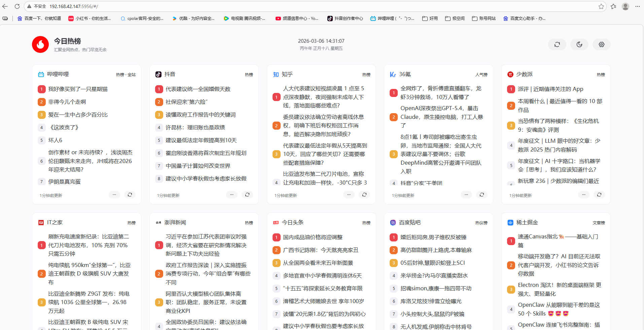Open 我好像买到了一只星期猫 headline
The width and height of the screenshot is (644, 330).
tap(78, 89)
